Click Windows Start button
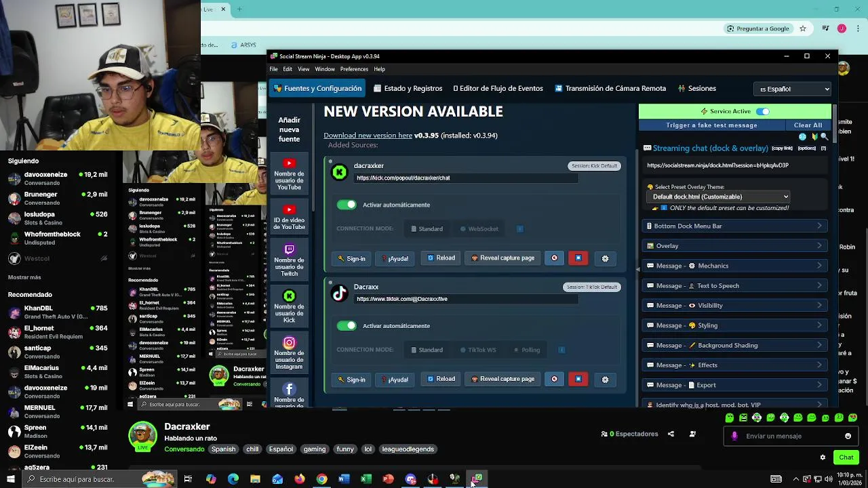Viewport: 868px width, 488px height. coord(10,479)
